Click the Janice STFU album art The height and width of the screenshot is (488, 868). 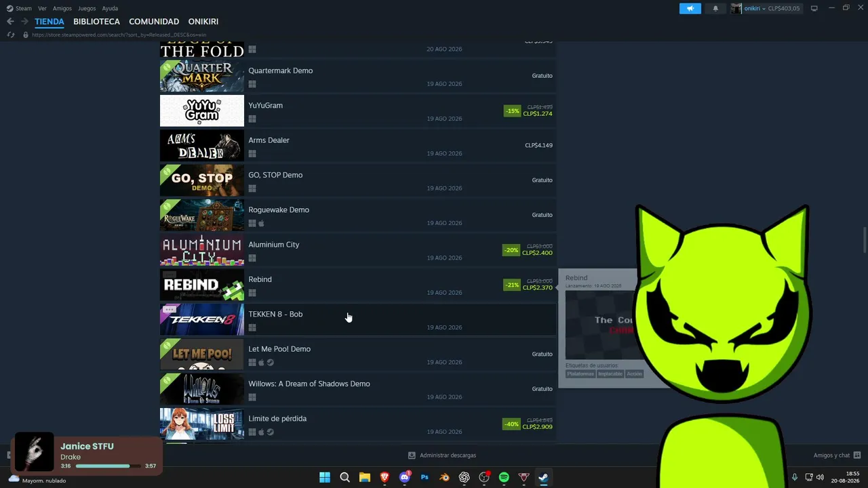(34, 452)
